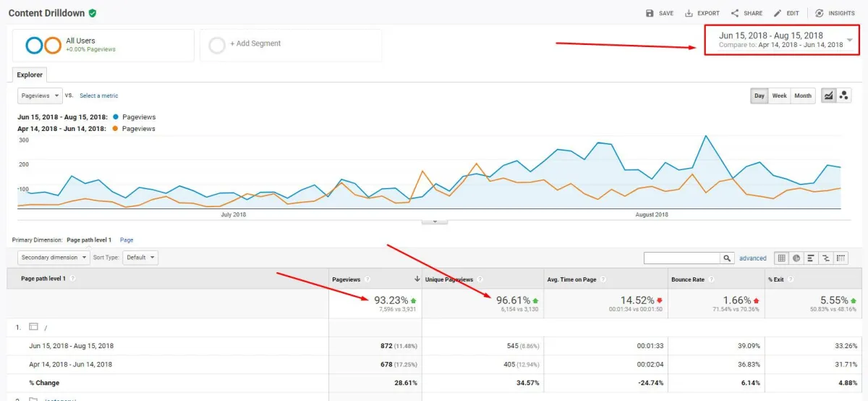This screenshot has height=401, width=868.
Task: Select Page path level 1 primary dimension
Action: 89,240
